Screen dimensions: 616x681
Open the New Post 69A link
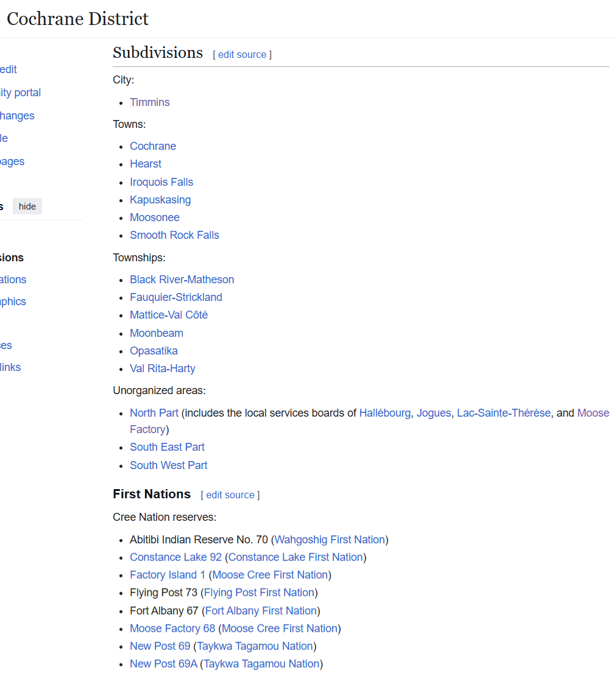[163, 663]
